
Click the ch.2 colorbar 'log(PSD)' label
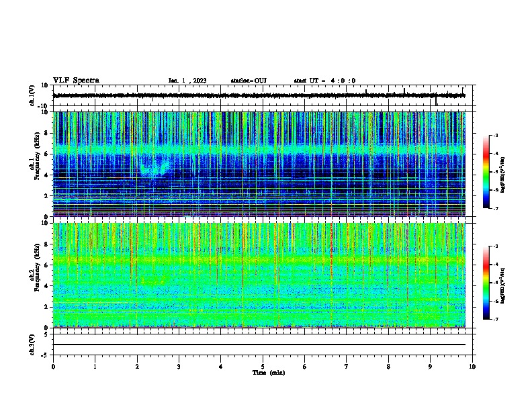502,286
